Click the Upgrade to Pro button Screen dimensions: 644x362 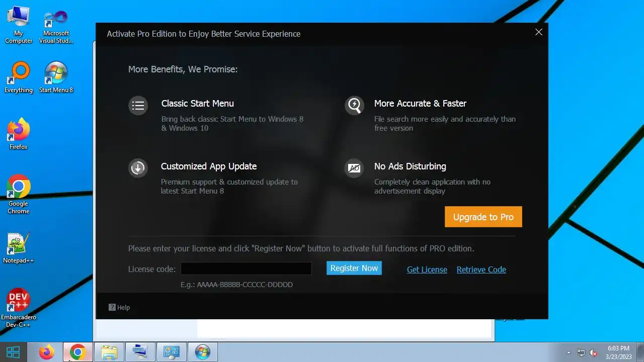[x=484, y=217]
